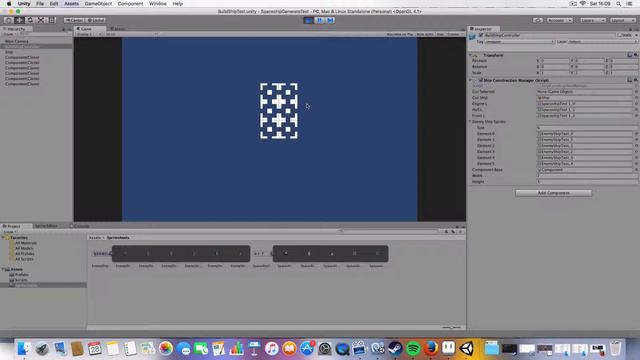Open Spotify from the dock
Image resolution: width=640 pixels, height=360 pixels.
413,349
